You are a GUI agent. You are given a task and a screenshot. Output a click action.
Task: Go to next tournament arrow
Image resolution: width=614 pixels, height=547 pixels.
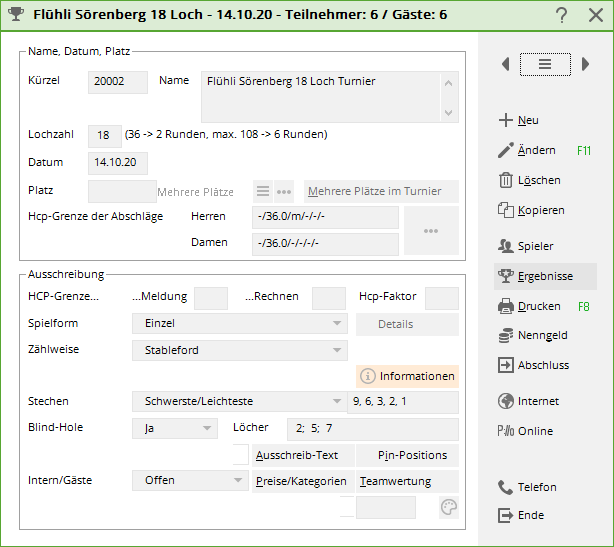click(585, 64)
